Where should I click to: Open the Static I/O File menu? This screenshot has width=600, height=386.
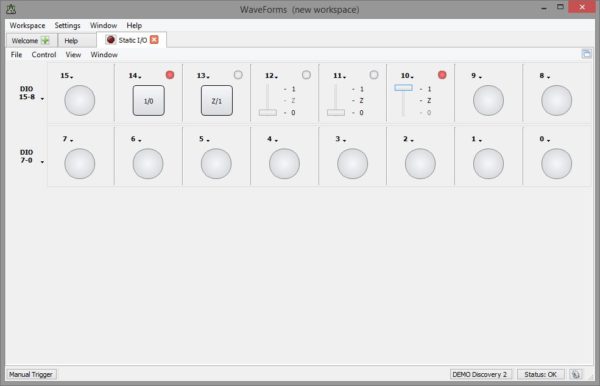click(16, 54)
